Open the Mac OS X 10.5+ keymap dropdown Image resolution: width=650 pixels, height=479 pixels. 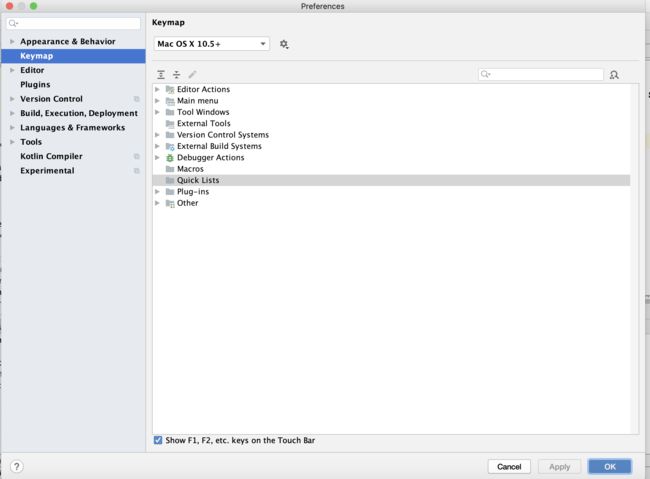[x=212, y=44]
